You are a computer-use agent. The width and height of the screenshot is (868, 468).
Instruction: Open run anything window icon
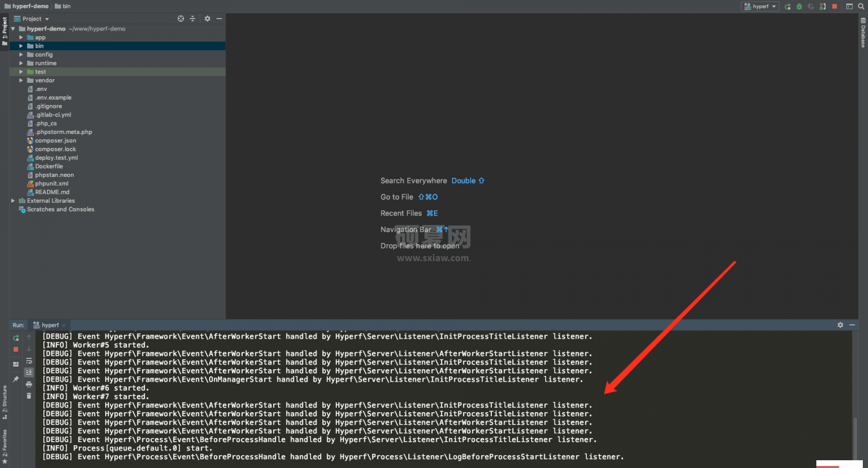tap(849, 6)
